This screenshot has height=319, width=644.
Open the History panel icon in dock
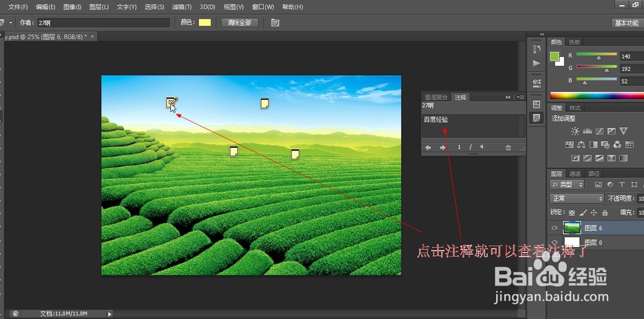536,50
